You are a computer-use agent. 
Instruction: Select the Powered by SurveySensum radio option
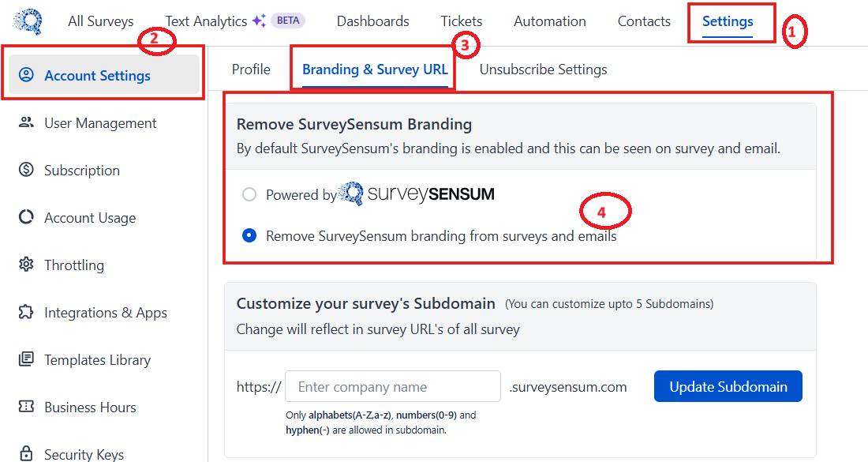(249, 194)
